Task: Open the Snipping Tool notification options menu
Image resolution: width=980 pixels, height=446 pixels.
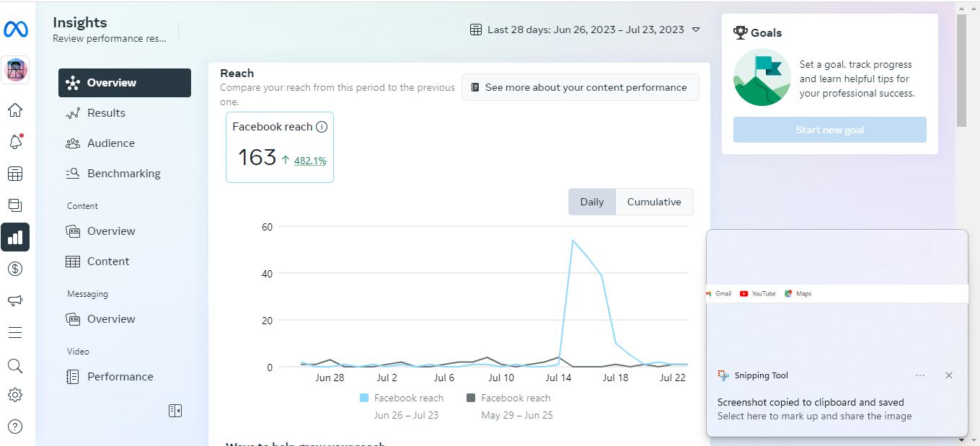Action: coord(920,375)
